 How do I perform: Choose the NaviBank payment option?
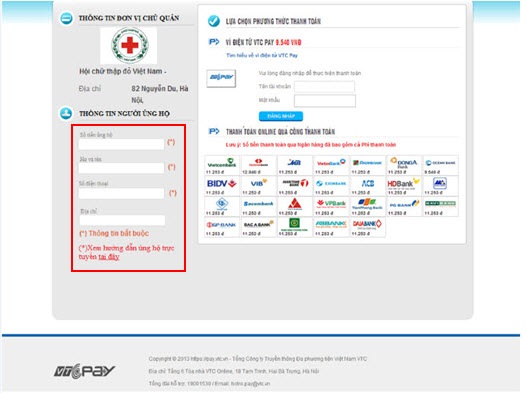[440, 207]
